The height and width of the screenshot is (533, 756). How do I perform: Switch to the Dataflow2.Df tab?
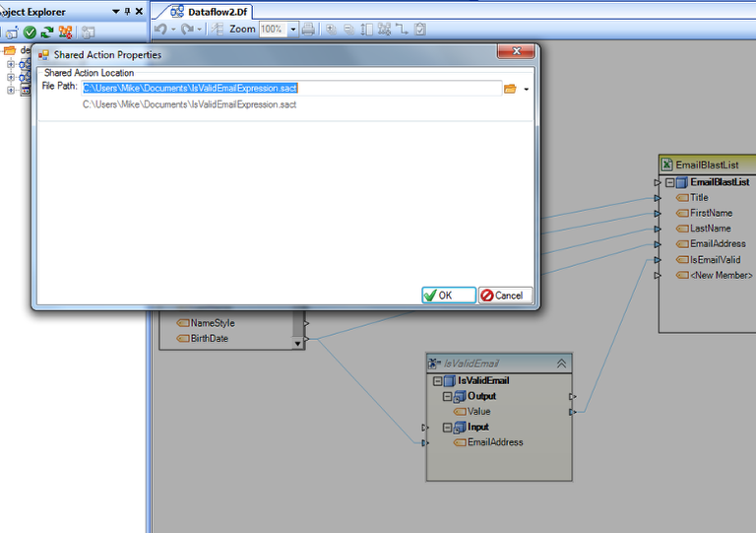pos(211,11)
